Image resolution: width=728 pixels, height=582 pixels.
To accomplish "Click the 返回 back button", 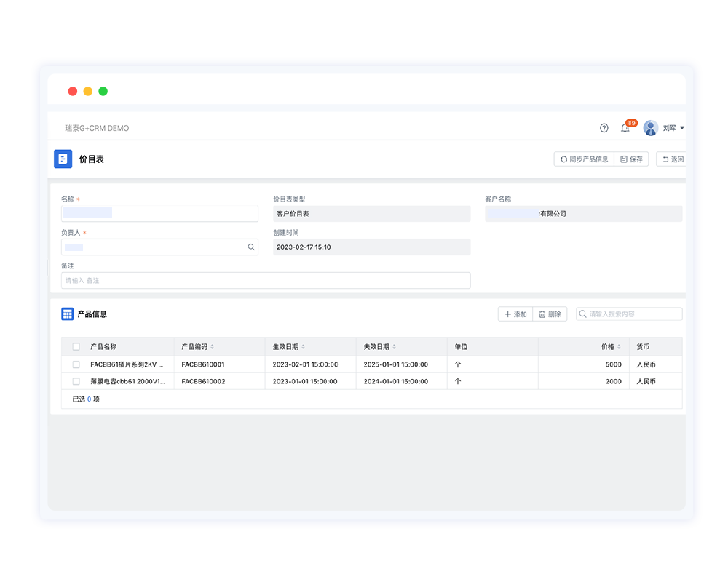I will pos(672,159).
